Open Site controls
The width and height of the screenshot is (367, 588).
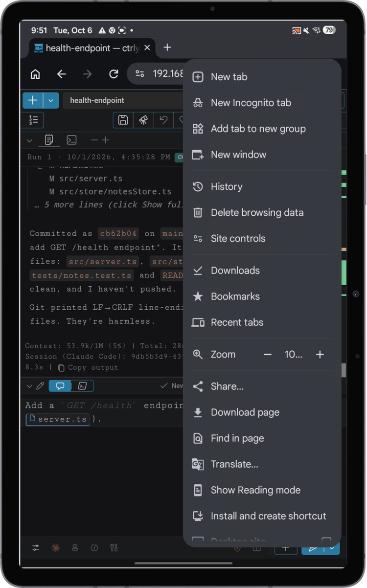pos(262,239)
